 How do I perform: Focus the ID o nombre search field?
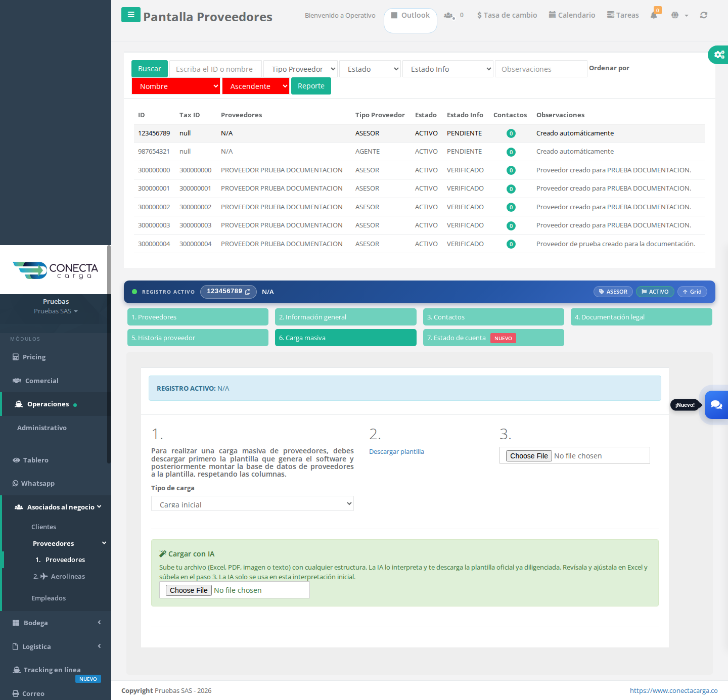coord(215,69)
